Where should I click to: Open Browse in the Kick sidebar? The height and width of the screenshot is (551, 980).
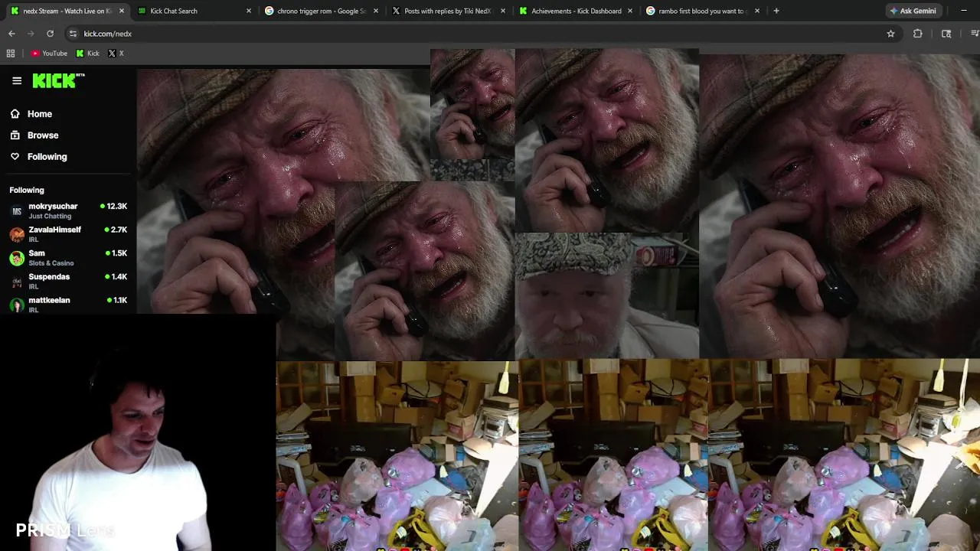[x=43, y=135]
